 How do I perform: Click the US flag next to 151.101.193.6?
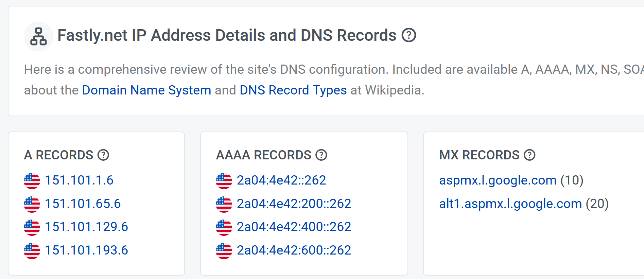coord(32,251)
